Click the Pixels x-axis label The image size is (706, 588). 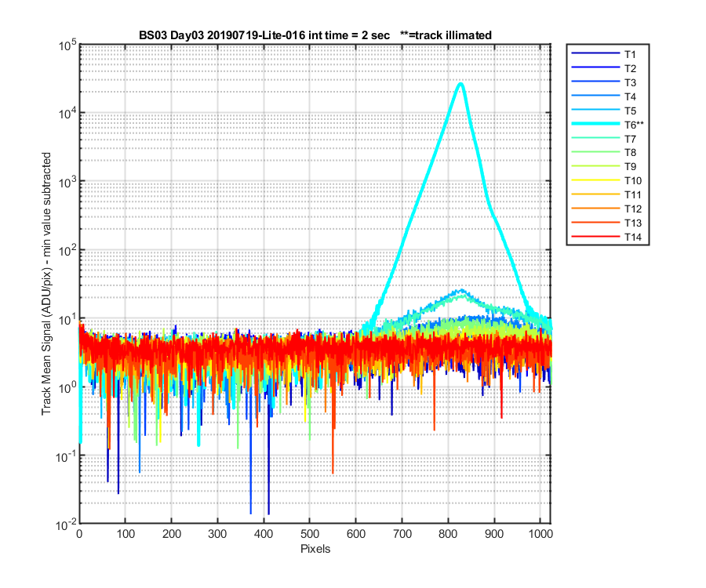[315, 549]
